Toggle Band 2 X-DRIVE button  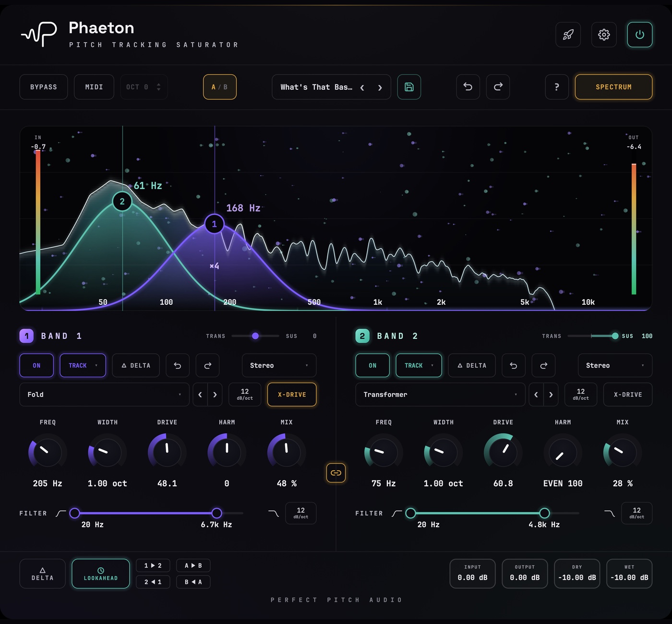coord(628,395)
